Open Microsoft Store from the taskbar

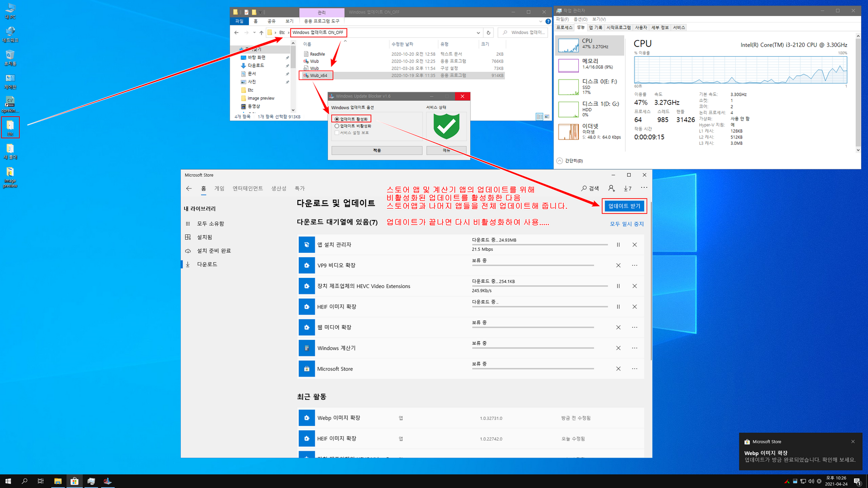(x=74, y=481)
